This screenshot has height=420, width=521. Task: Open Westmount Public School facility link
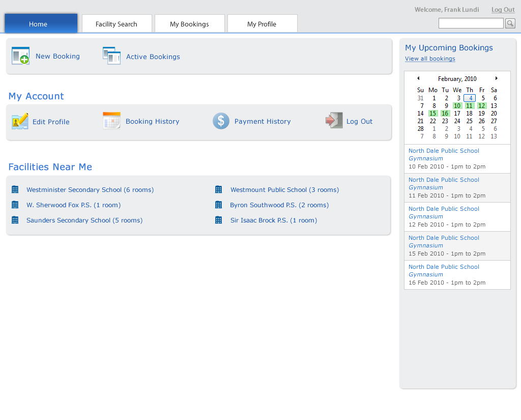tap(284, 190)
